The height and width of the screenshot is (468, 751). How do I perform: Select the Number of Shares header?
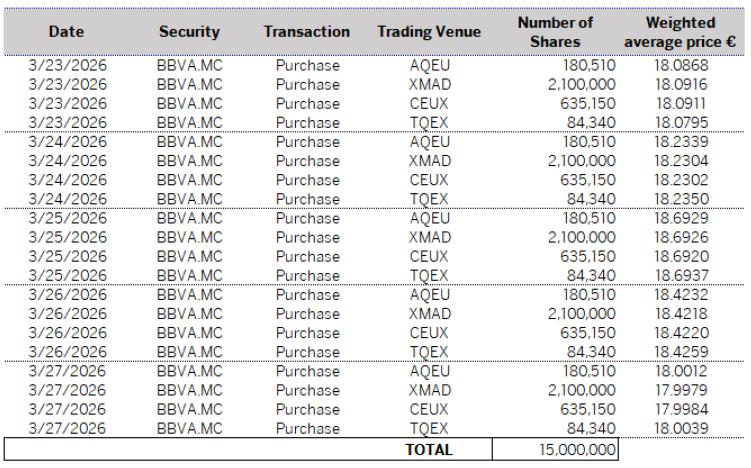556,32
